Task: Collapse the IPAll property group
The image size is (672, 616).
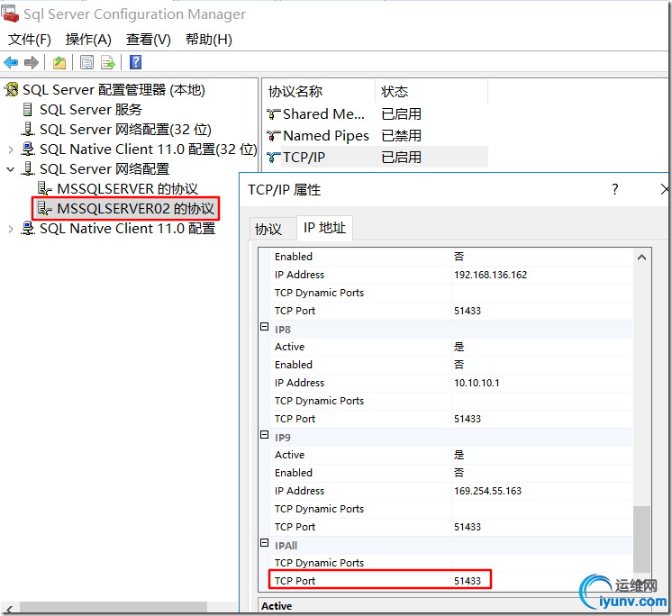Action: tap(265, 542)
